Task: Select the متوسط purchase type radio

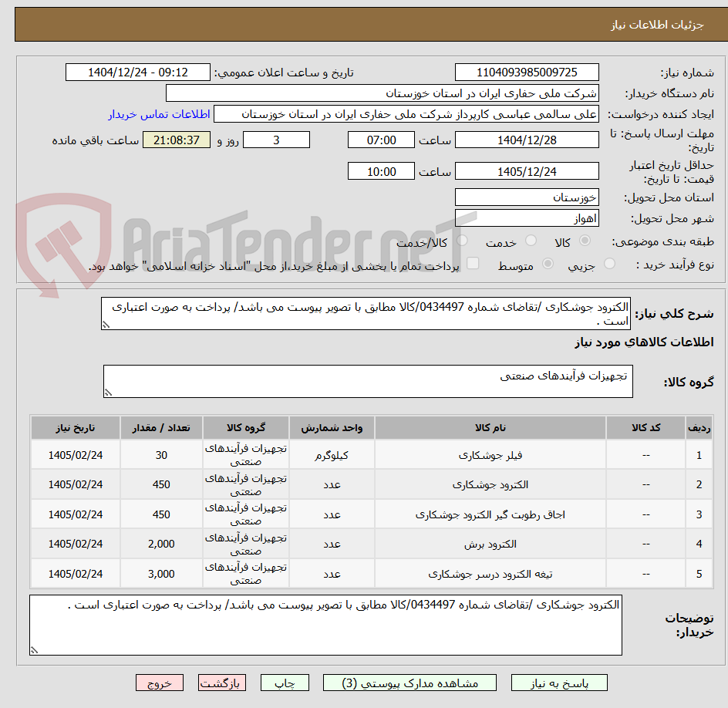Action: pyautogui.click(x=548, y=264)
